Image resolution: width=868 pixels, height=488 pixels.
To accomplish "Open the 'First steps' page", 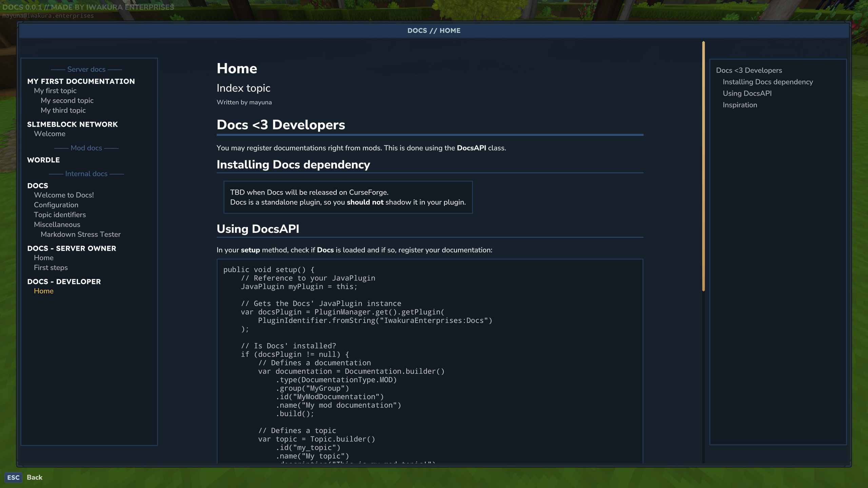I will click(51, 267).
